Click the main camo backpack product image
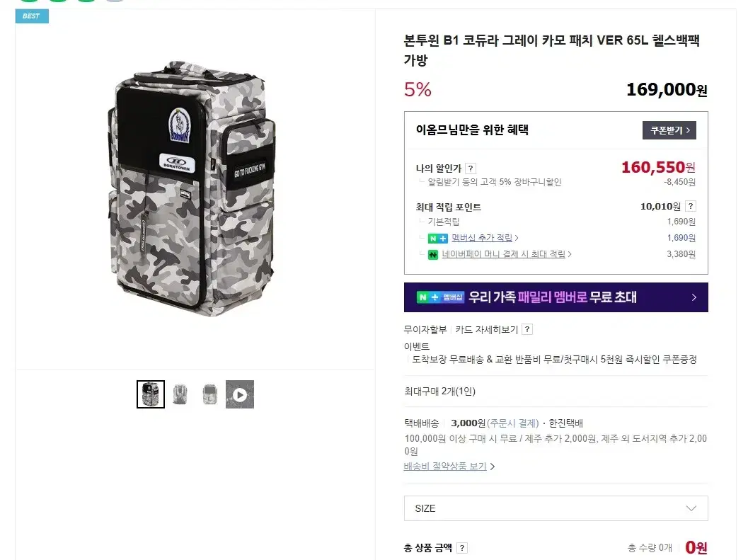The image size is (748, 560). [192, 188]
